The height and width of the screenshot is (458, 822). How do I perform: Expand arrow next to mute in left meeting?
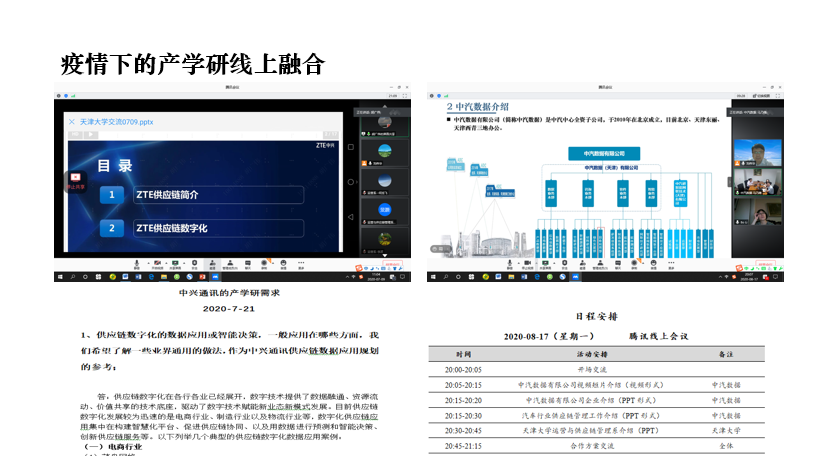click(x=146, y=264)
